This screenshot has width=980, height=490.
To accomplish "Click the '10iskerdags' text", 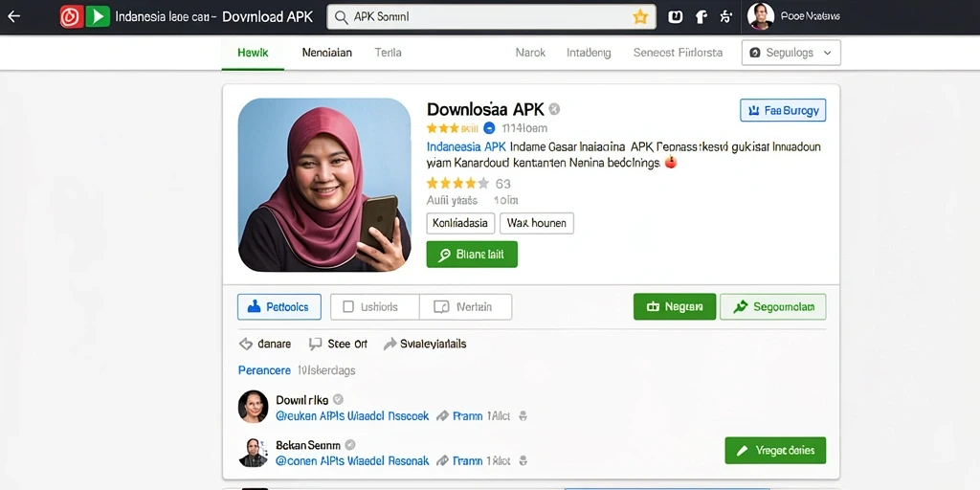I will (326, 370).
